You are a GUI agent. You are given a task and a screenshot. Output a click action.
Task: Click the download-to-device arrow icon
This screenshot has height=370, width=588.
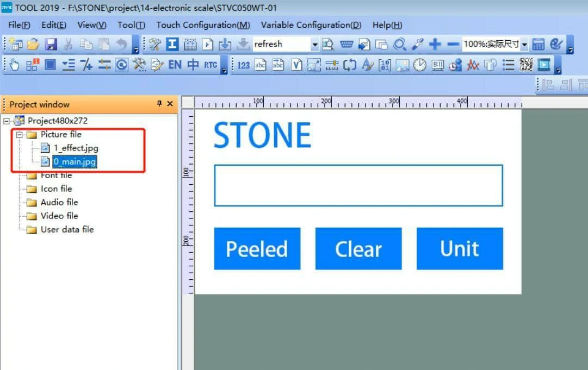point(225,44)
